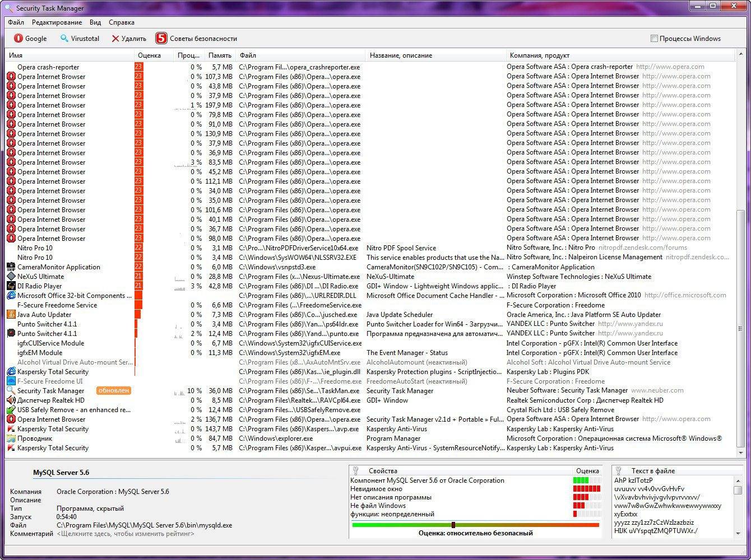
Task: Click the comment field to change rating
Action: click(x=126, y=534)
